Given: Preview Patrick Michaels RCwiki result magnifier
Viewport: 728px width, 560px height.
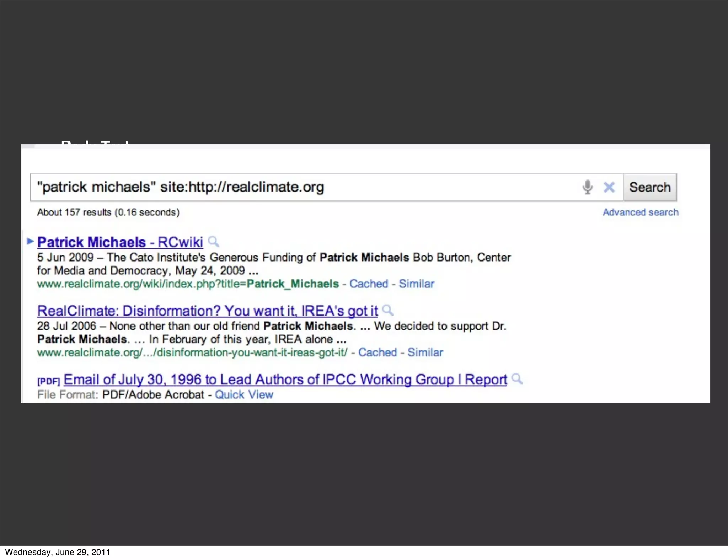Looking at the screenshot, I should click(x=214, y=242).
